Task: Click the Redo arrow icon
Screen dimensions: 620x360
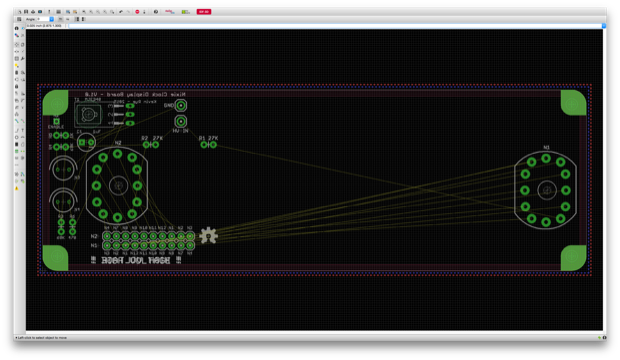Action: tap(128, 12)
